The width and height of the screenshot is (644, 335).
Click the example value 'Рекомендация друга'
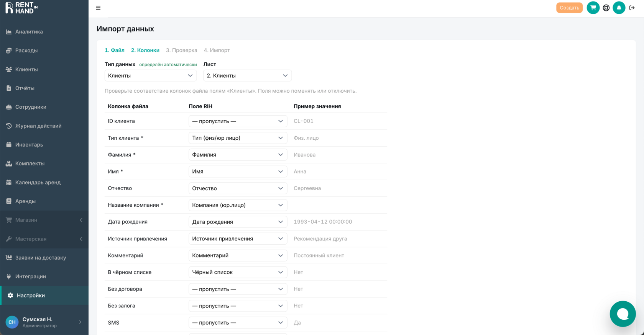(320, 239)
